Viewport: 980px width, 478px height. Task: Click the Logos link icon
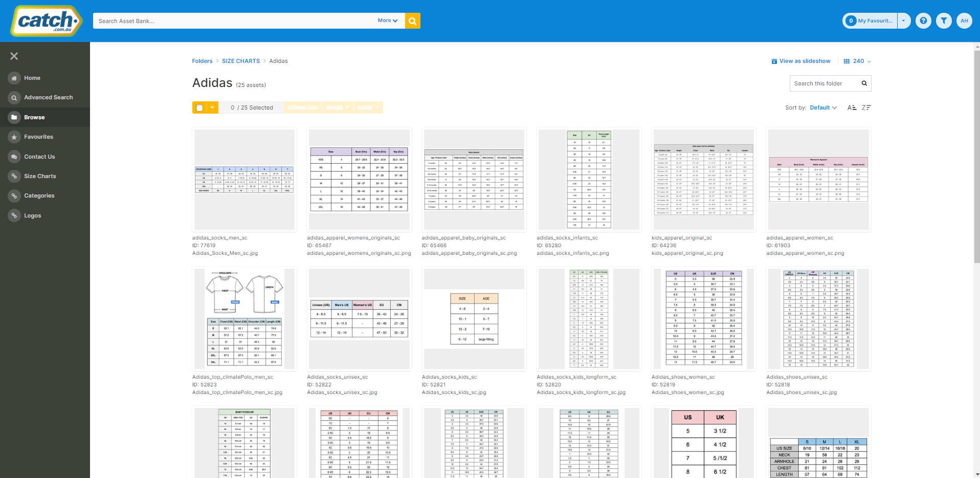point(14,215)
